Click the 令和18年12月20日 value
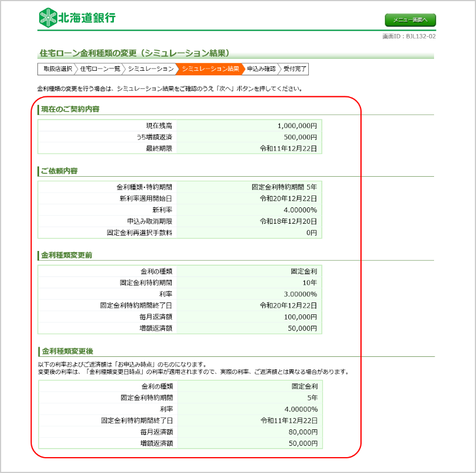 288,221
